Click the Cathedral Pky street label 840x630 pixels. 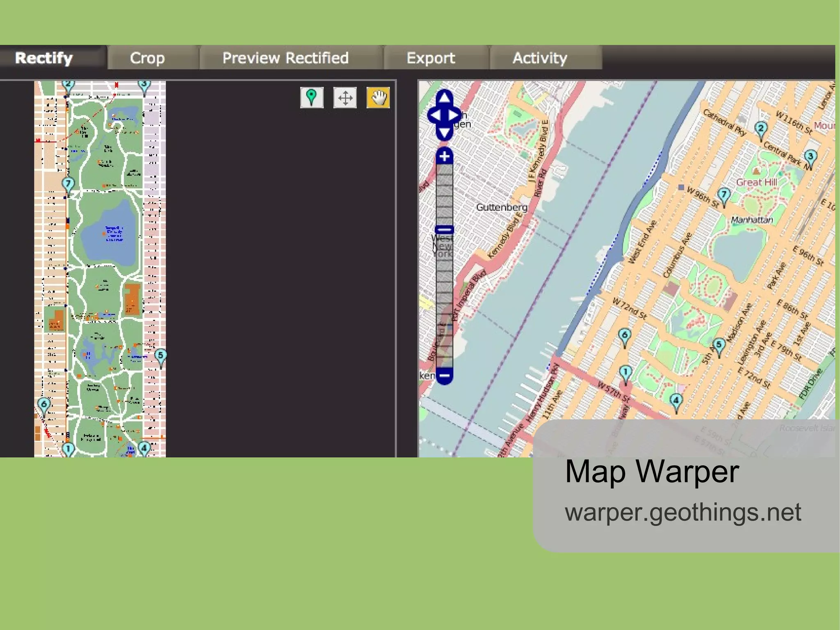pyautogui.click(x=724, y=122)
